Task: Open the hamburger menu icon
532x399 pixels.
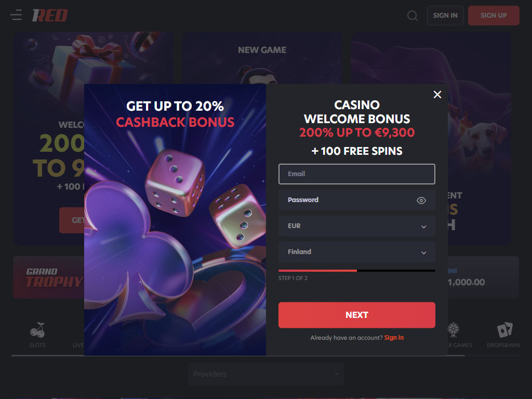Action: tap(16, 15)
